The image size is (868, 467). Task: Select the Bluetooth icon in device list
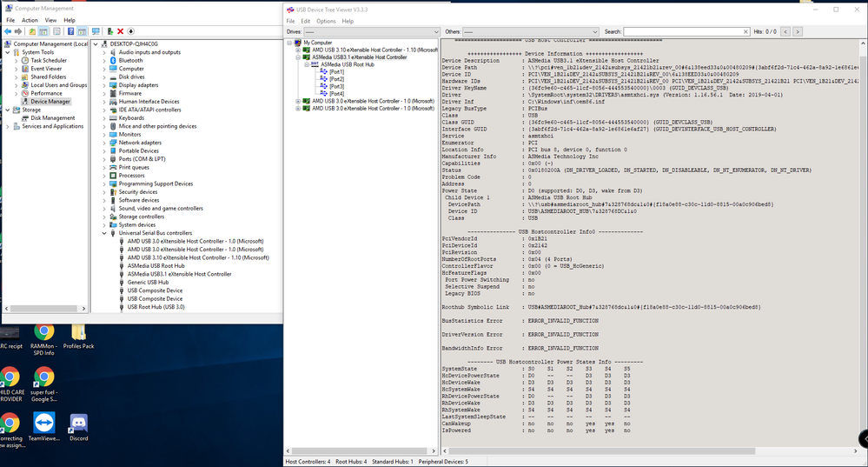point(113,60)
